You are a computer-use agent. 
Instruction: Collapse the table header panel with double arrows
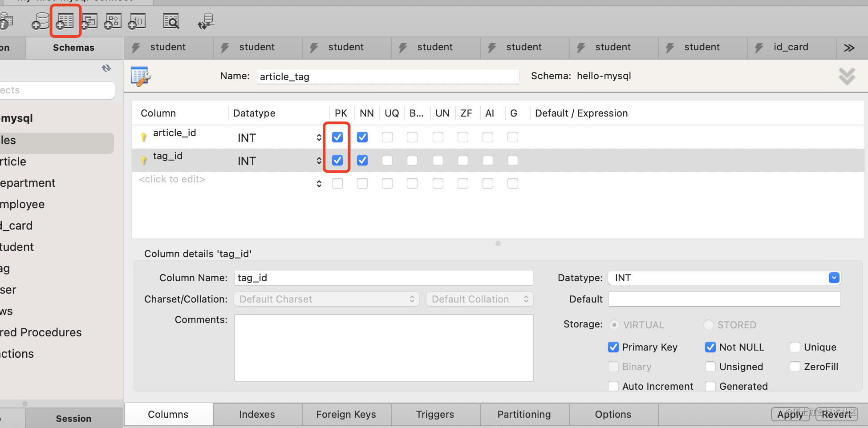pyautogui.click(x=847, y=77)
